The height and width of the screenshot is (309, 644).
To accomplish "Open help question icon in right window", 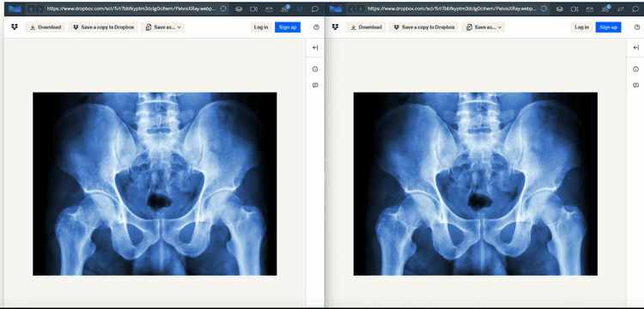I will [636, 27].
